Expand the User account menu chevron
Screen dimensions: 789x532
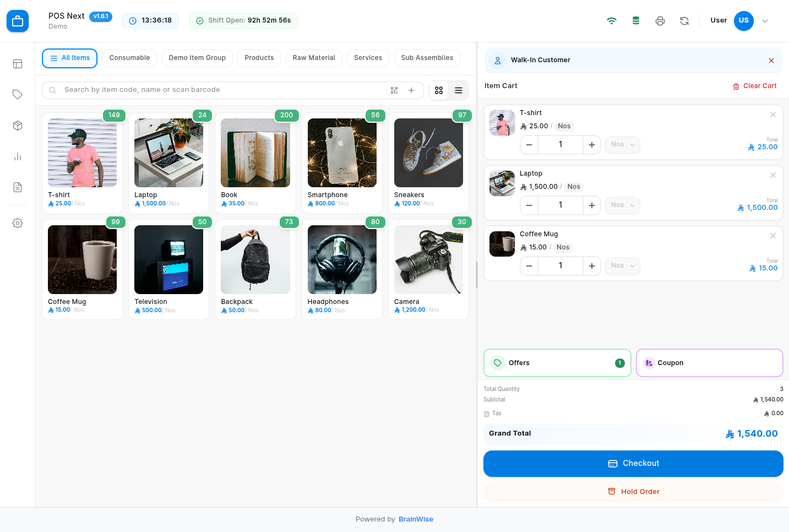point(765,21)
